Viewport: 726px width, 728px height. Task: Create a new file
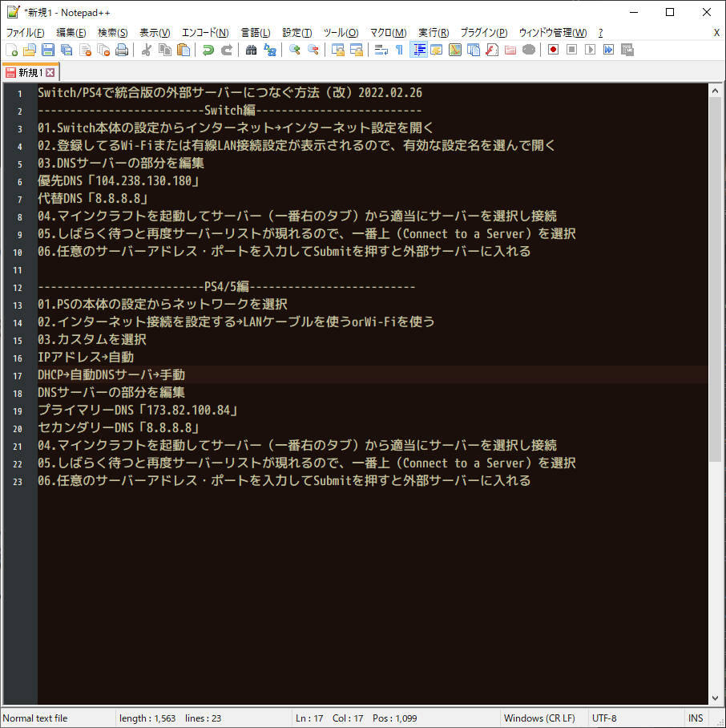coord(11,50)
